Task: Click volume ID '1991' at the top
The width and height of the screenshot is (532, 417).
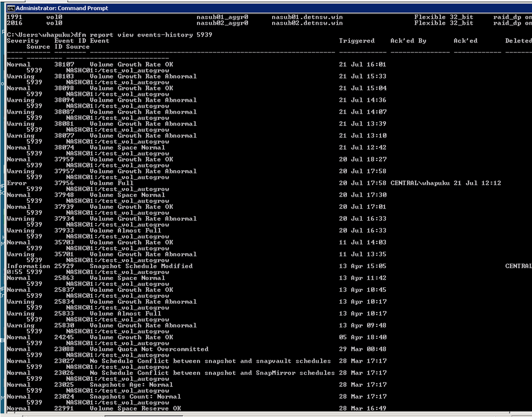Action: point(14,17)
